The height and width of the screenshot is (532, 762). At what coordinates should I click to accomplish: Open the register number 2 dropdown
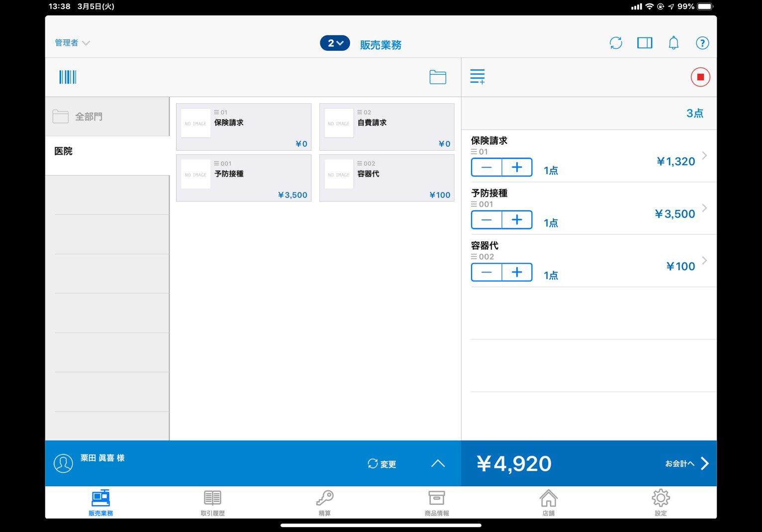[335, 43]
